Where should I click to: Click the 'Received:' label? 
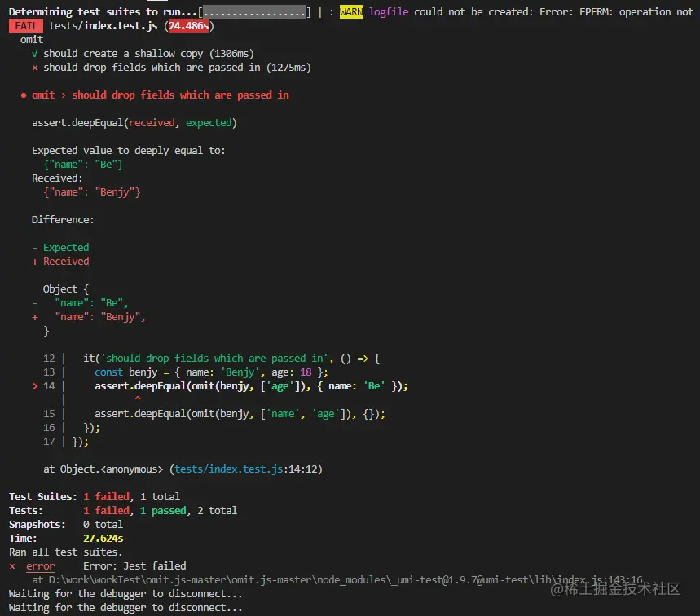click(57, 178)
